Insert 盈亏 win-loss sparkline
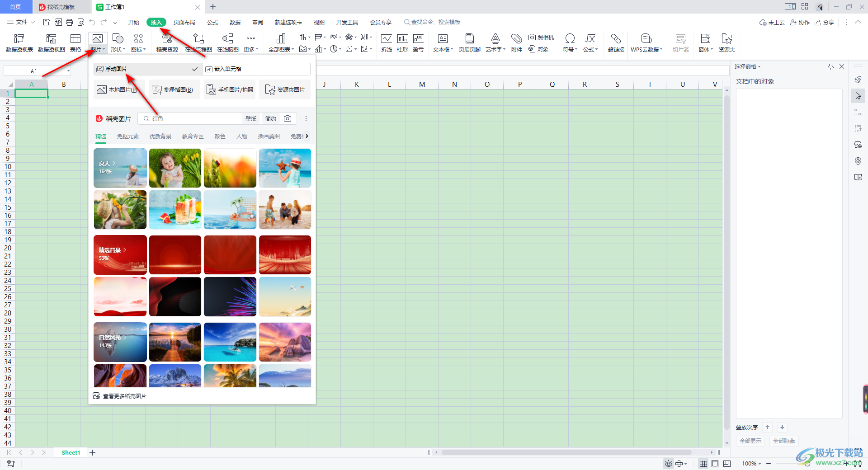 [x=418, y=43]
